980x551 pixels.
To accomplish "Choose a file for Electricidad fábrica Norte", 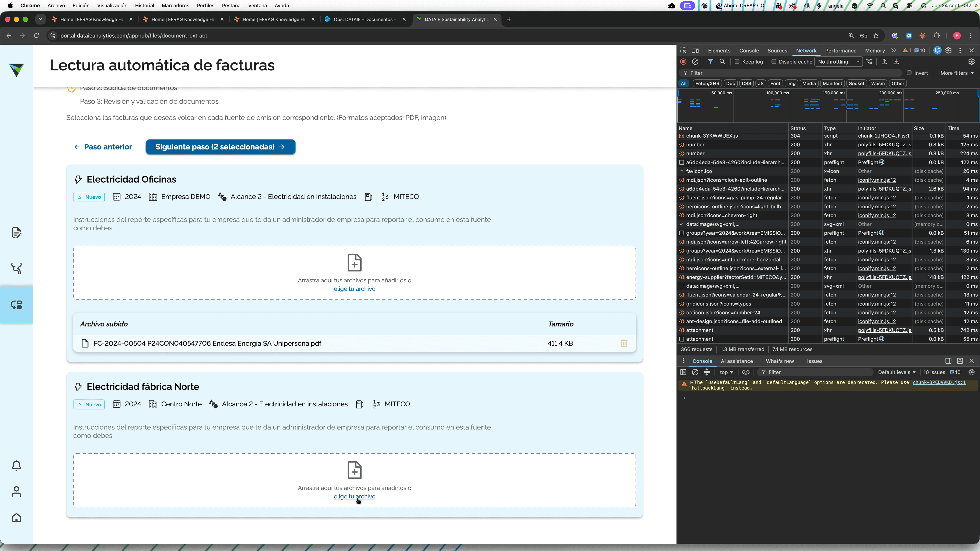I will point(354,497).
